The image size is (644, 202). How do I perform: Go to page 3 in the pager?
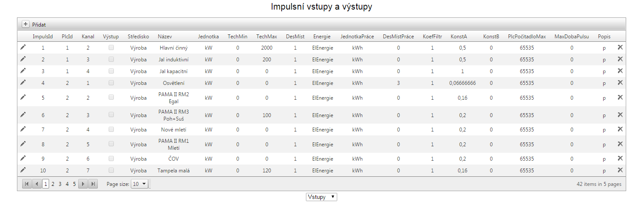pyautogui.click(x=60, y=184)
